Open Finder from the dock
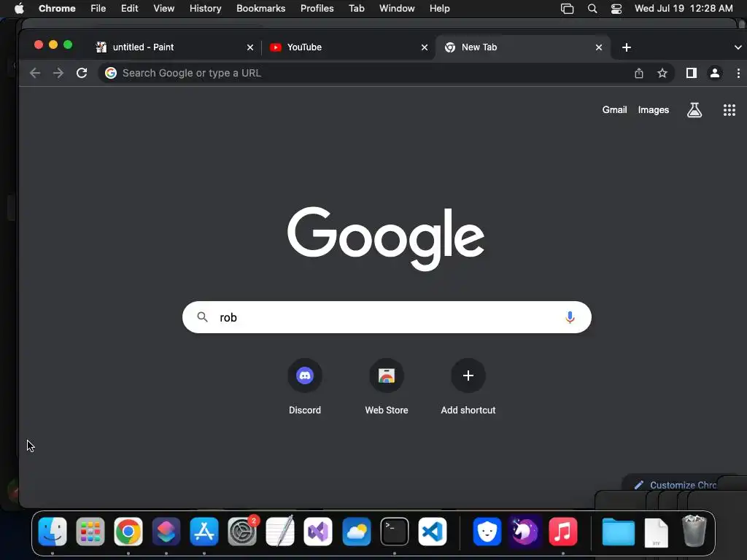 tap(53, 532)
